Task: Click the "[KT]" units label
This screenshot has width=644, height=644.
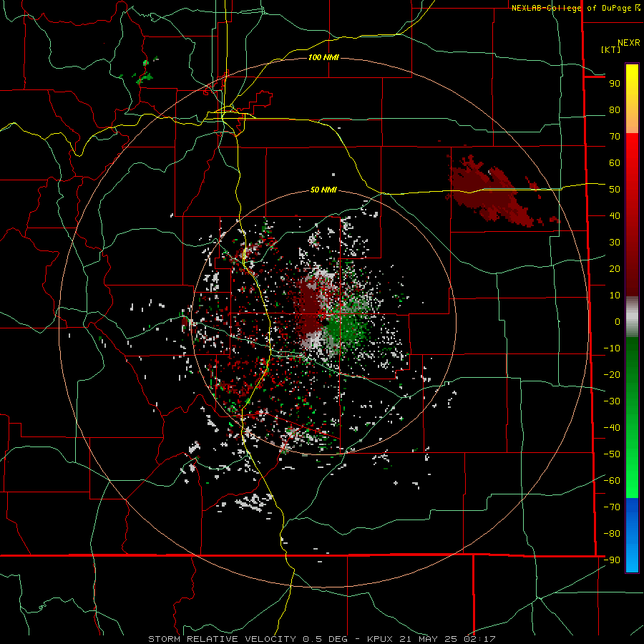Action: point(611,49)
